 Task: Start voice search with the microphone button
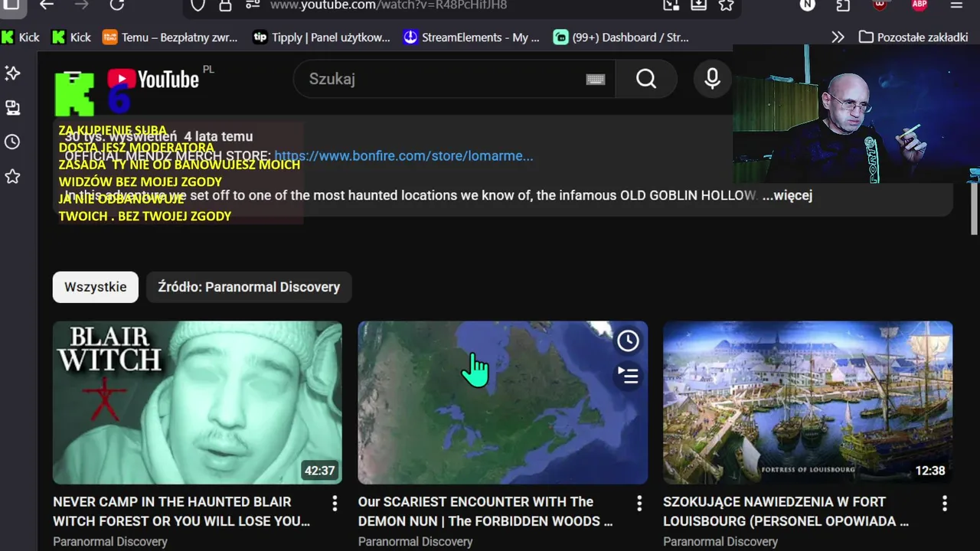click(x=712, y=79)
